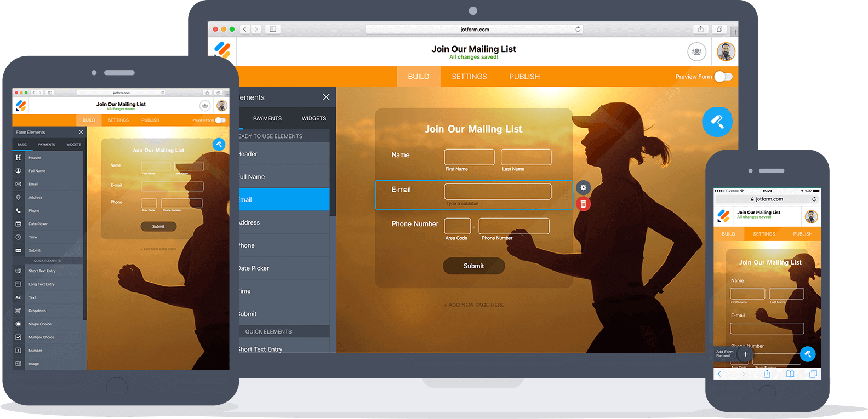Add Multiple Choice checkbox element on tablet

point(18,337)
